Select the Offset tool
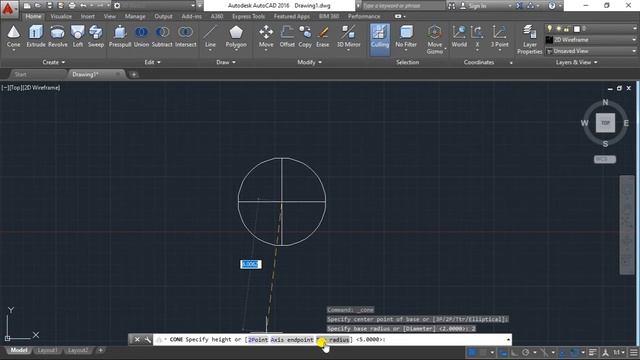 (287, 37)
